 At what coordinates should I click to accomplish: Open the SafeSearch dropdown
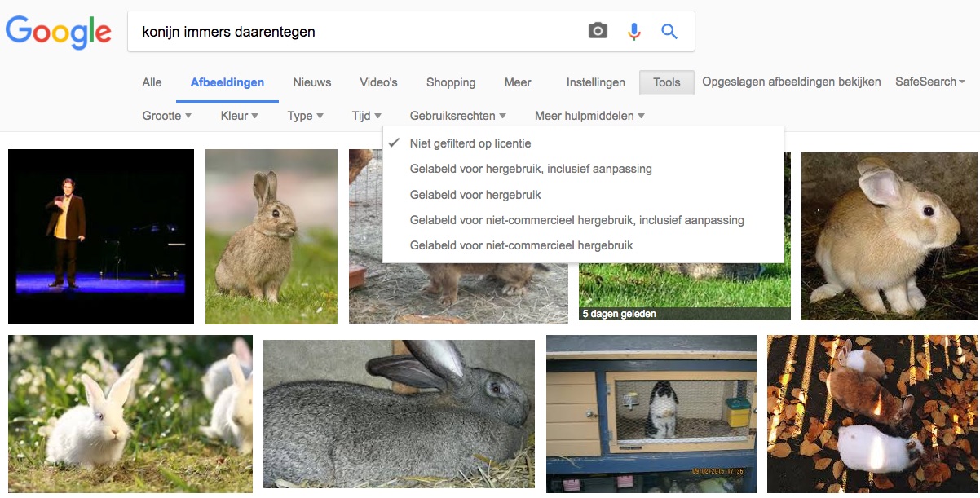(929, 82)
